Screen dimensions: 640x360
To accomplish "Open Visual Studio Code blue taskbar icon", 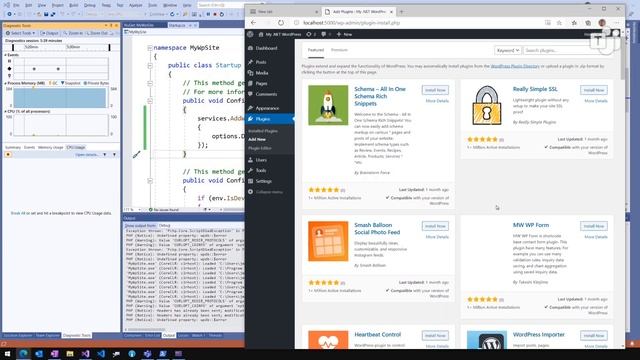I will (101, 353).
